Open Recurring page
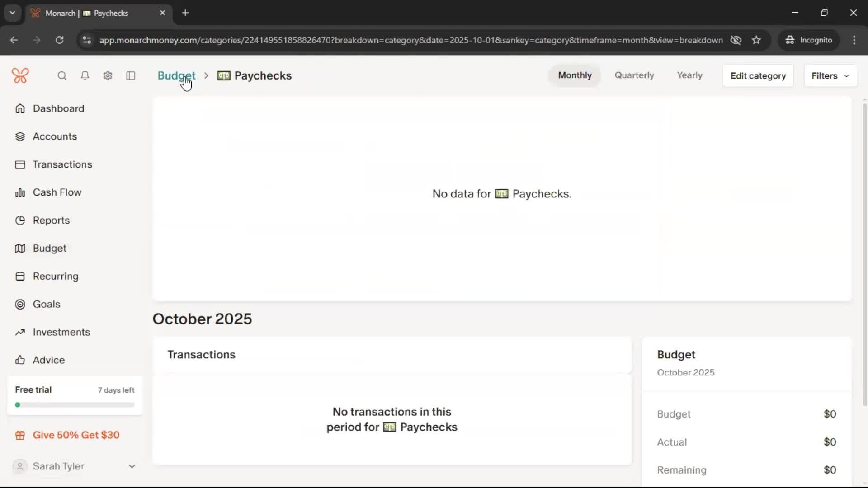The height and width of the screenshot is (488, 868). click(55, 276)
